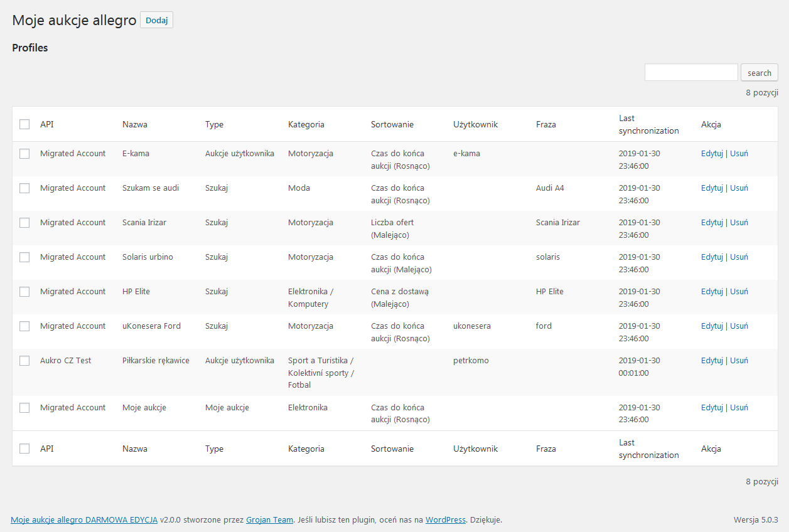Select the Szukam se audi name cell
This screenshot has width=789, height=532.
pos(151,188)
